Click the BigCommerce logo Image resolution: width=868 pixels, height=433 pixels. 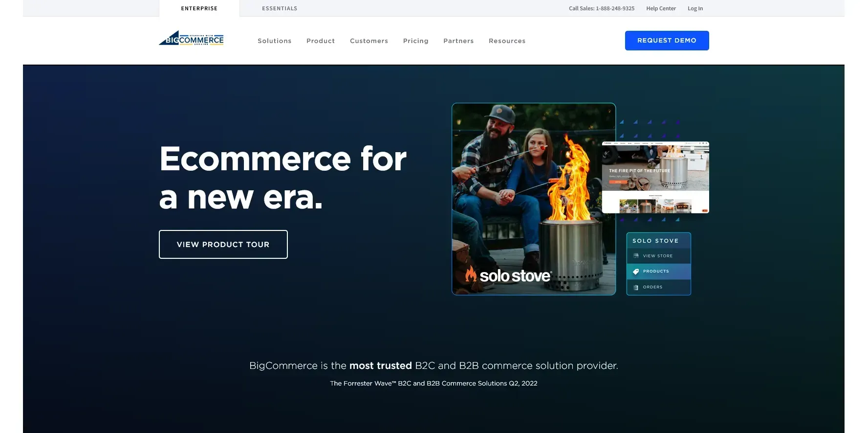pos(191,38)
